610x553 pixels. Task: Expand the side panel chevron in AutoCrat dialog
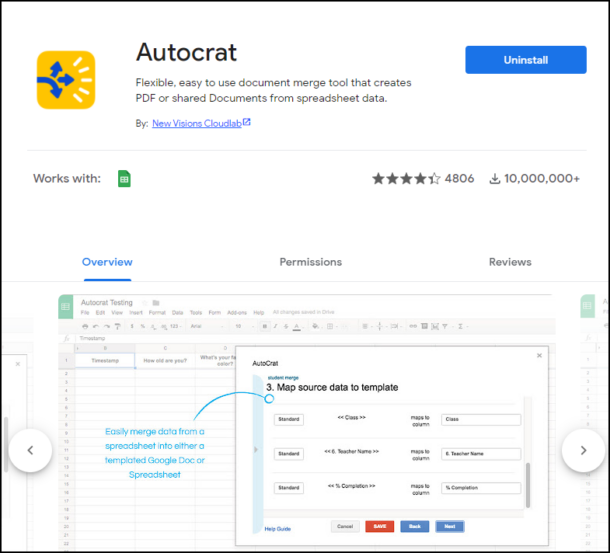click(256, 450)
